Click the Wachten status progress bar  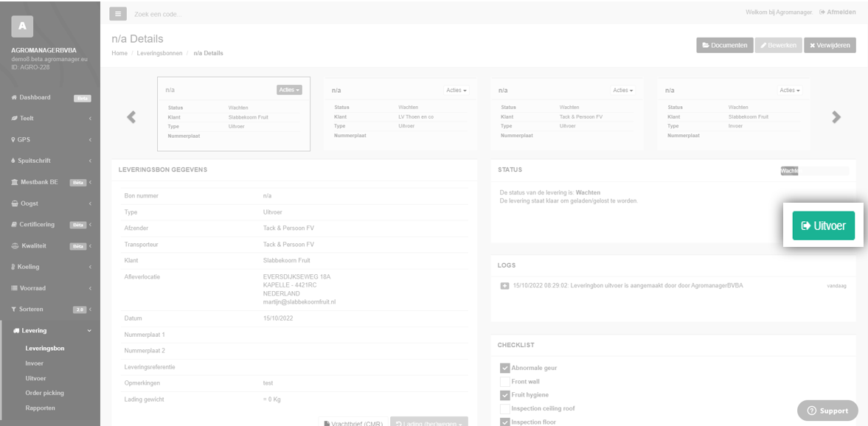click(x=814, y=171)
